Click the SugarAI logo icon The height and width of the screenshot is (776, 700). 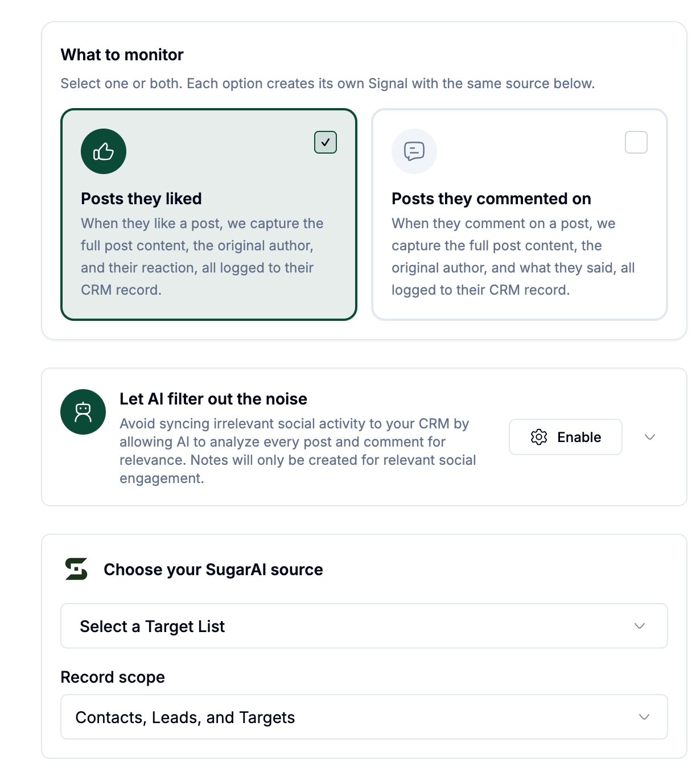tap(76, 569)
